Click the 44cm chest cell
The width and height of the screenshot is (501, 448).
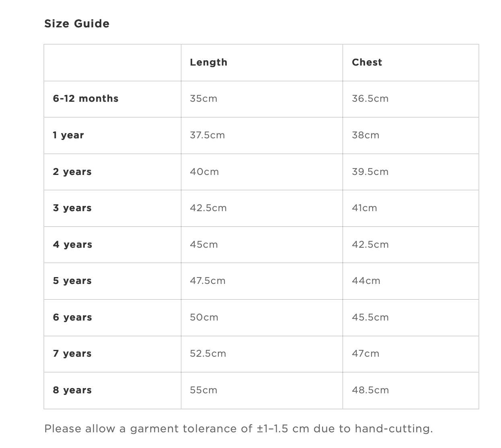(x=366, y=281)
